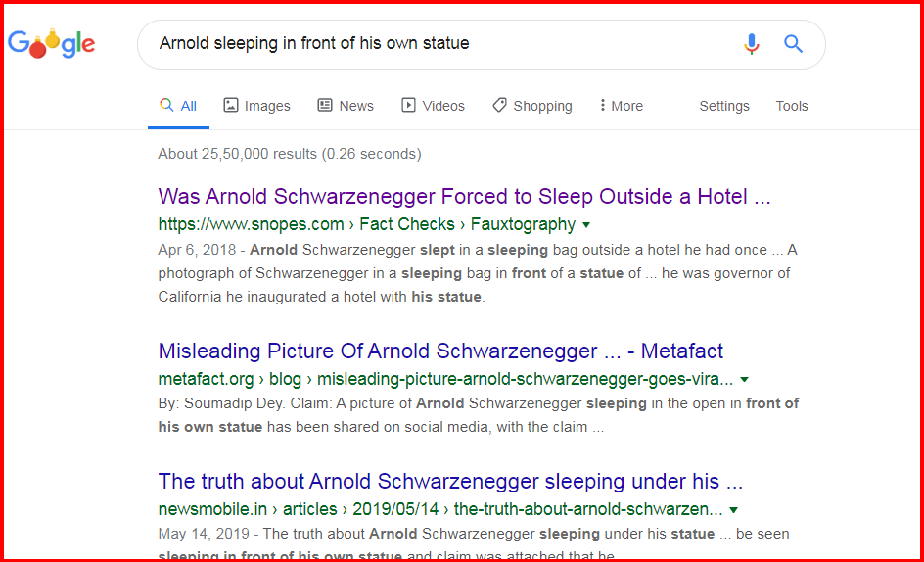This screenshot has height=562, width=924.
Task: Open the News results tab icon
Action: [325, 106]
